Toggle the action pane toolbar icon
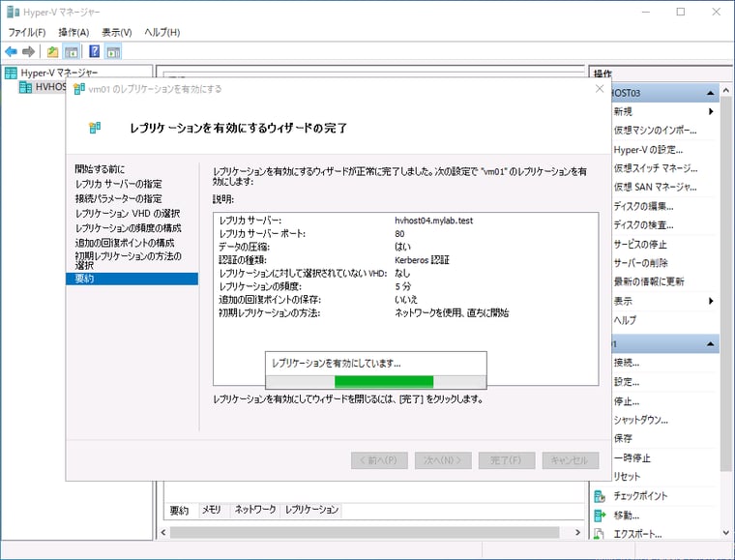Viewport: 735px width, 560px height. [x=113, y=51]
